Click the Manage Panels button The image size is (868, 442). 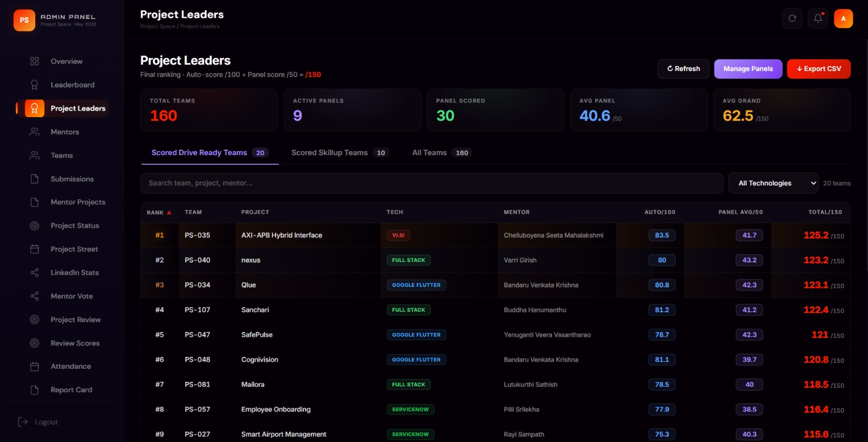(748, 69)
